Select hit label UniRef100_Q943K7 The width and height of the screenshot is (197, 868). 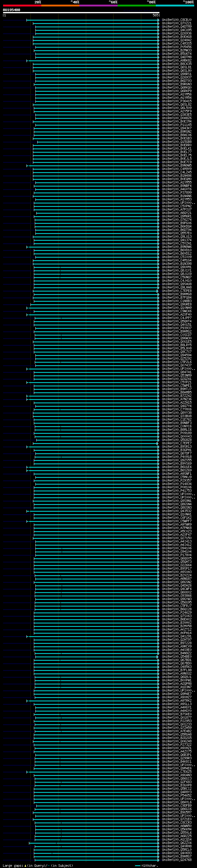177,128
